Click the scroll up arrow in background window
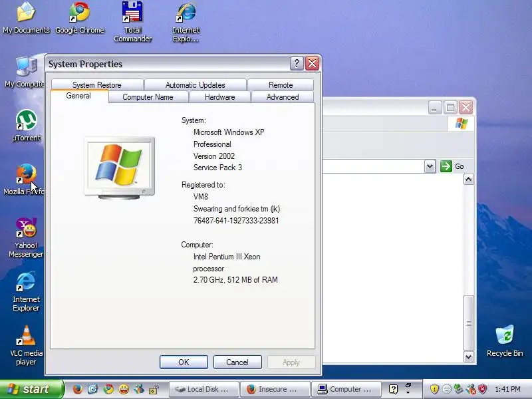The height and width of the screenshot is (399, 532). tap(469, 179)
